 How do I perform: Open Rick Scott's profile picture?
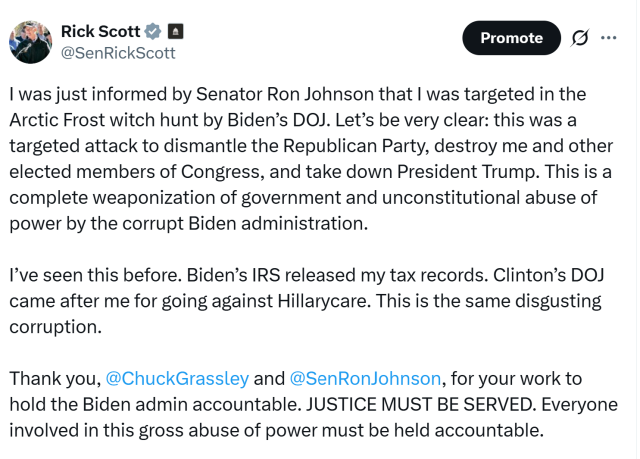(x=29, y=41)
